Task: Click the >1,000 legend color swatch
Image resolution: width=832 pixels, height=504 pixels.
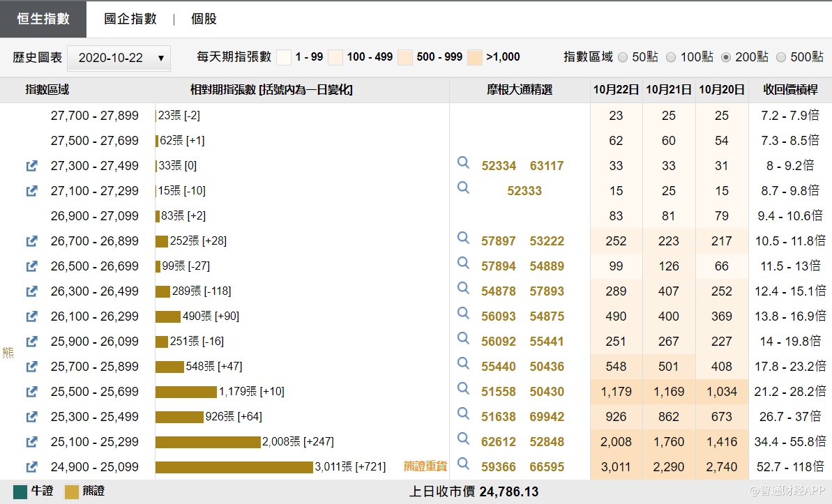Action: click(475, 57)
